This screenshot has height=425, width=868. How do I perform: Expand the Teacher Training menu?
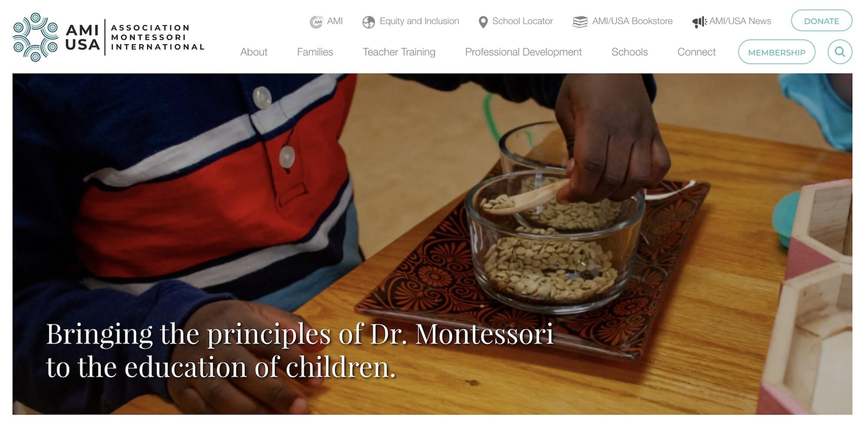(399, 52)
